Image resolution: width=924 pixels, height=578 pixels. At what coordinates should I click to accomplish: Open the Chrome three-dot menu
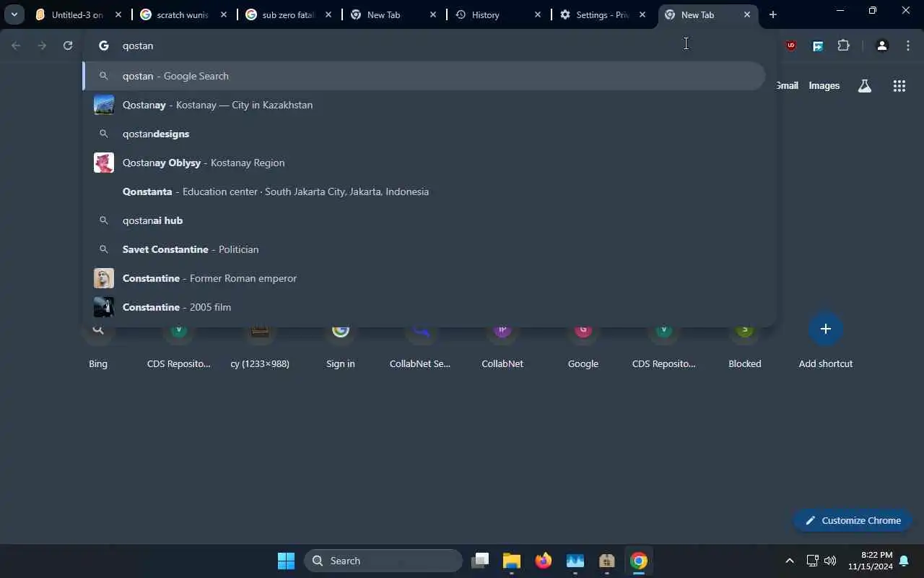click(908, 46)
